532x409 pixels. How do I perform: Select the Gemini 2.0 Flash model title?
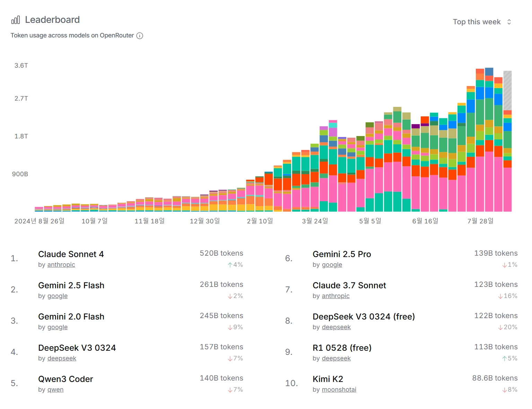tap(71, 317)
